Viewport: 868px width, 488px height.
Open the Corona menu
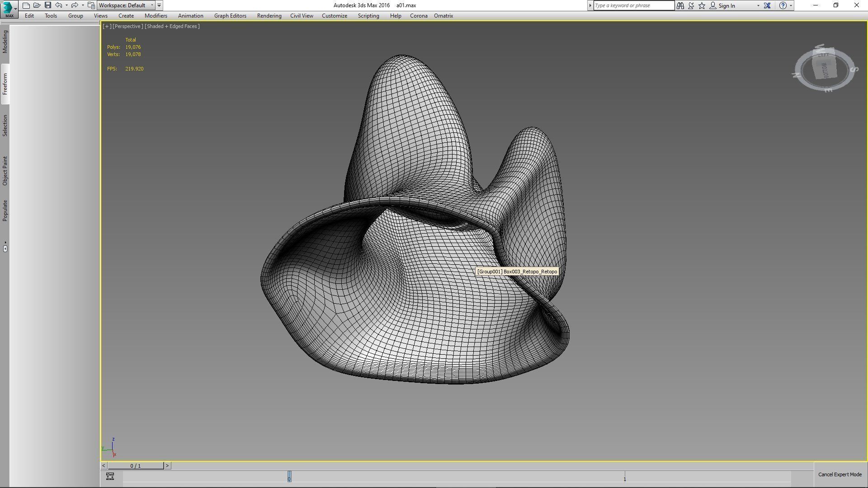pyautogui.click(x=419, y=16)
